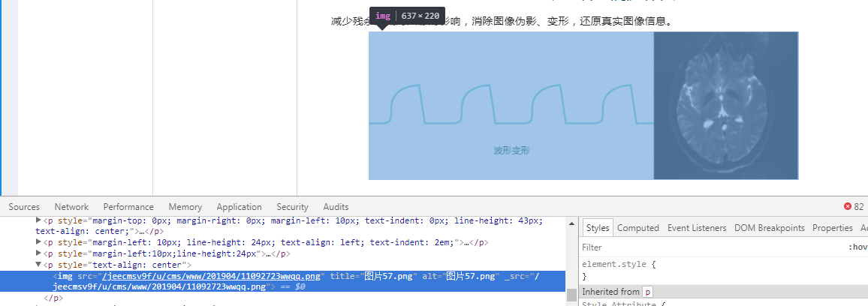
Task: Expand the margin-top paragraph node
Action: tap(39, 220)
